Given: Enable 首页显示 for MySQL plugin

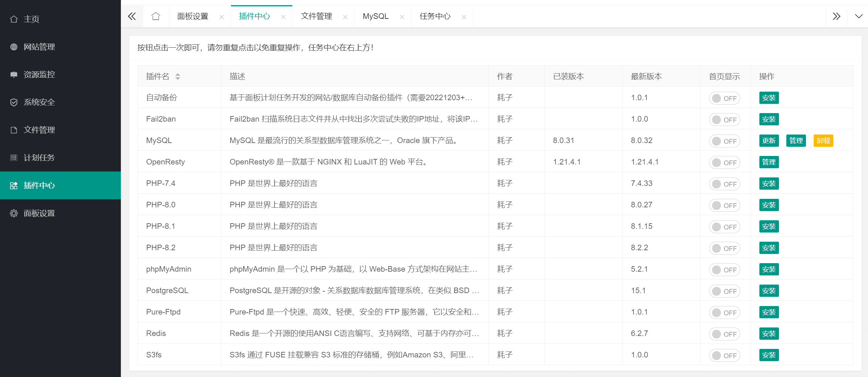Looking at the screenshot, I should pos(724,141).
